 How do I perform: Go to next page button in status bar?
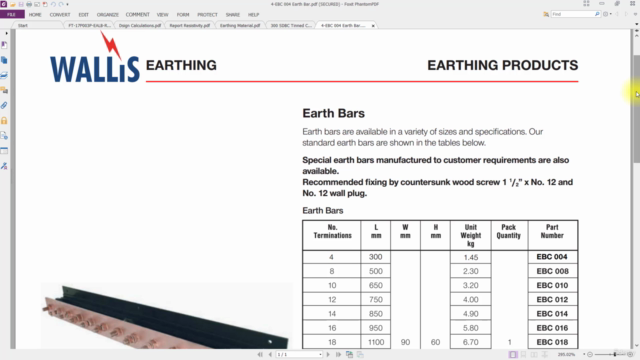tap(328, 355)
